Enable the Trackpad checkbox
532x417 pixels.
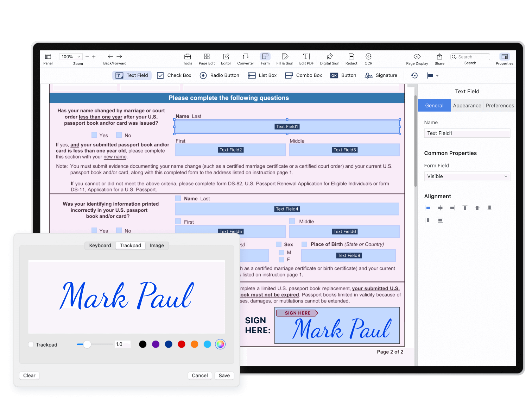31,344
